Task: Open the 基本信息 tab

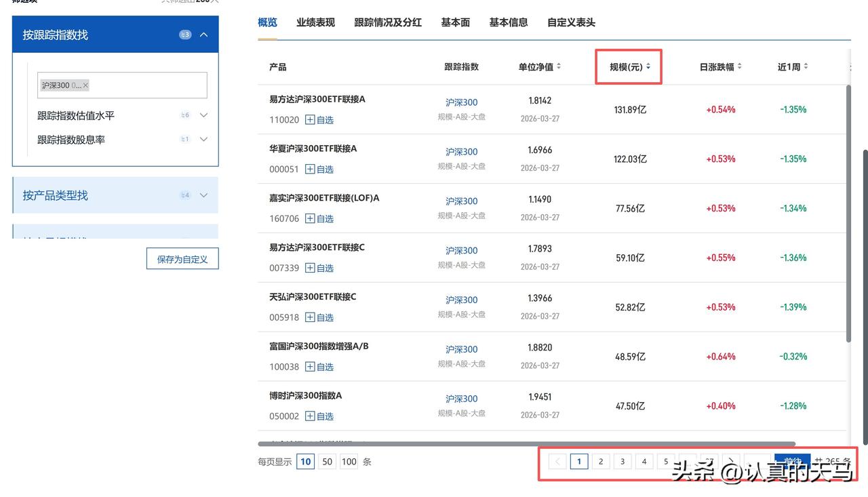Action: coord(509,22)
